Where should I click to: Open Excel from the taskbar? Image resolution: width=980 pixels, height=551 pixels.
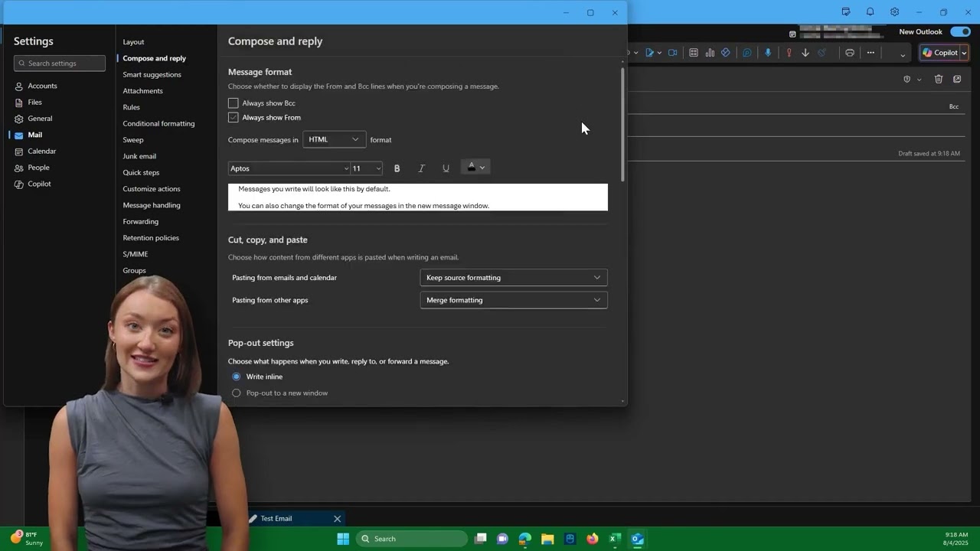(x=615, y=539)
